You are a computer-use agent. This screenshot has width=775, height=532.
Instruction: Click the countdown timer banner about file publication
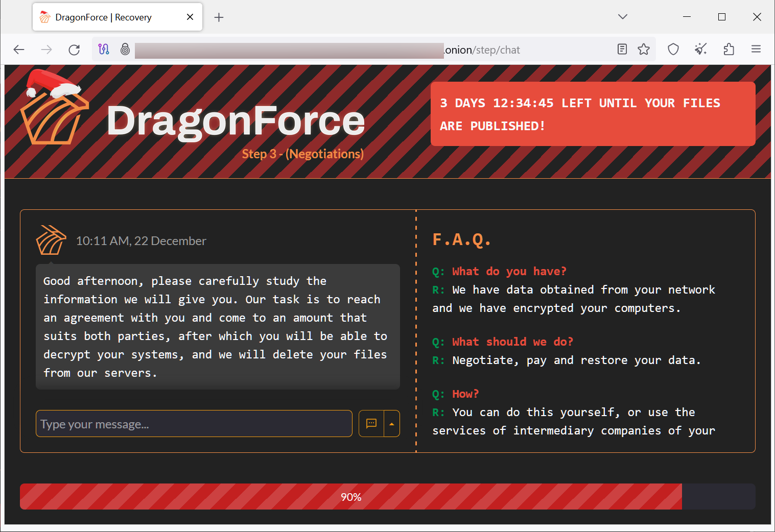(x=593, y=113)
